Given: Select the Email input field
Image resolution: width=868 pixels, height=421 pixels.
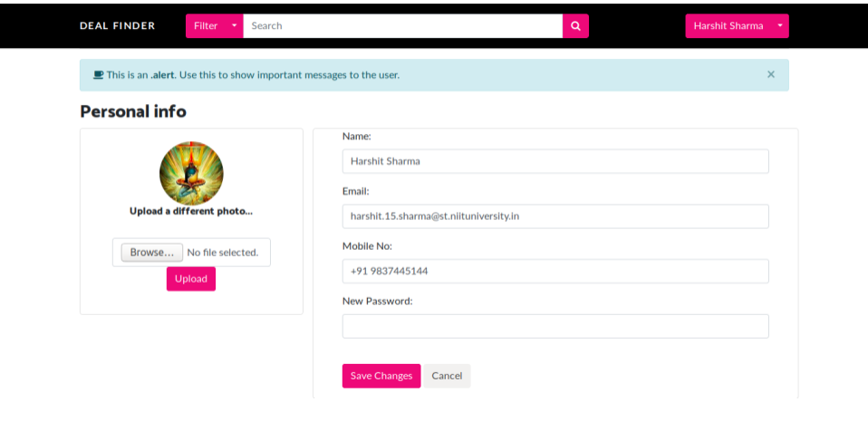Looking at the screenshot, I should 555,216.
